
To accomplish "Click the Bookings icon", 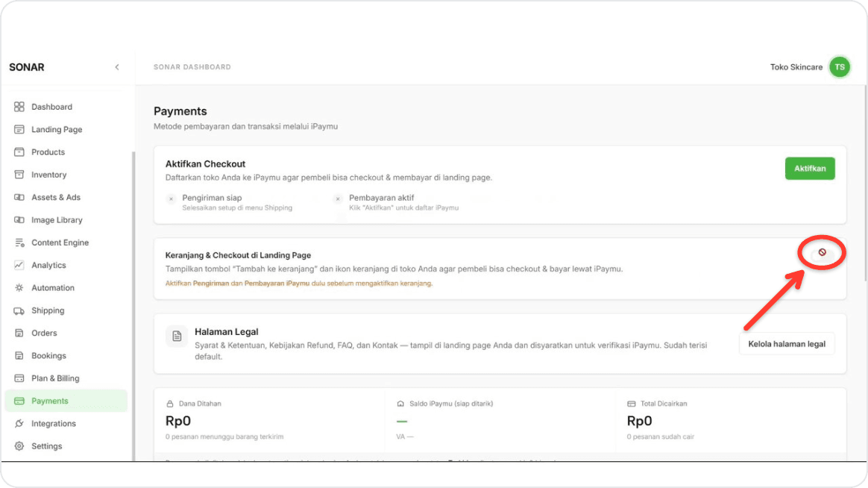I will pyautogui.click(x=19, y=356).
